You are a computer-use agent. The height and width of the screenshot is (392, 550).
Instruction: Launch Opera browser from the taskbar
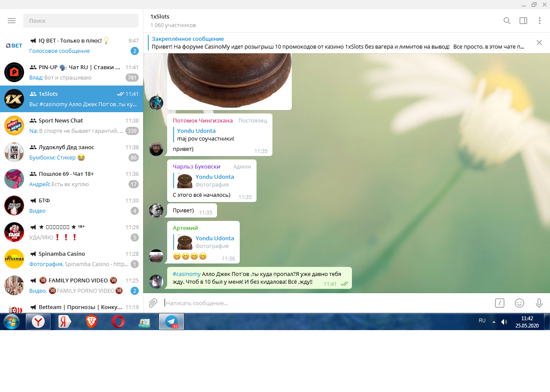pyautogui.click(x=118, y=322)
